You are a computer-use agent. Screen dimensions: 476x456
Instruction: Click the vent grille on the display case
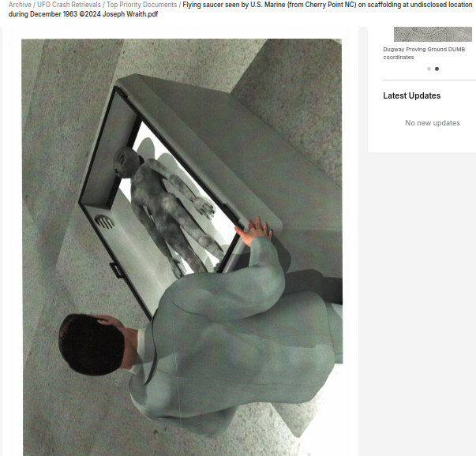pos(103,222)
